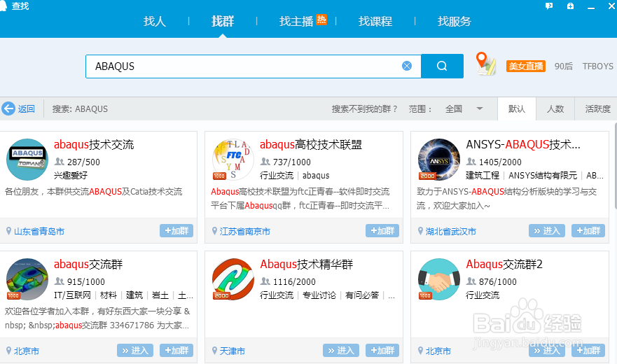Select the TFBOYS suggested tag

(x=597, y=66)
